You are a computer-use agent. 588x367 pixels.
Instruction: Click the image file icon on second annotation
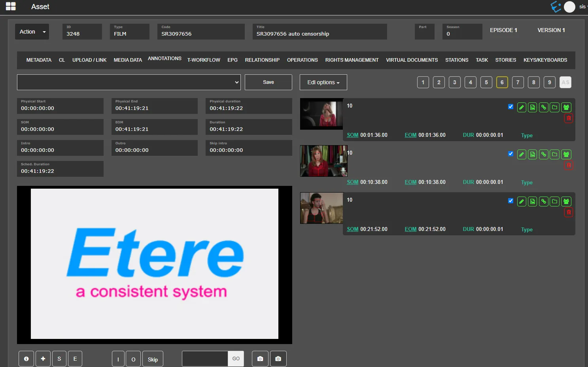pyautogui.click(x=533, y=155)
